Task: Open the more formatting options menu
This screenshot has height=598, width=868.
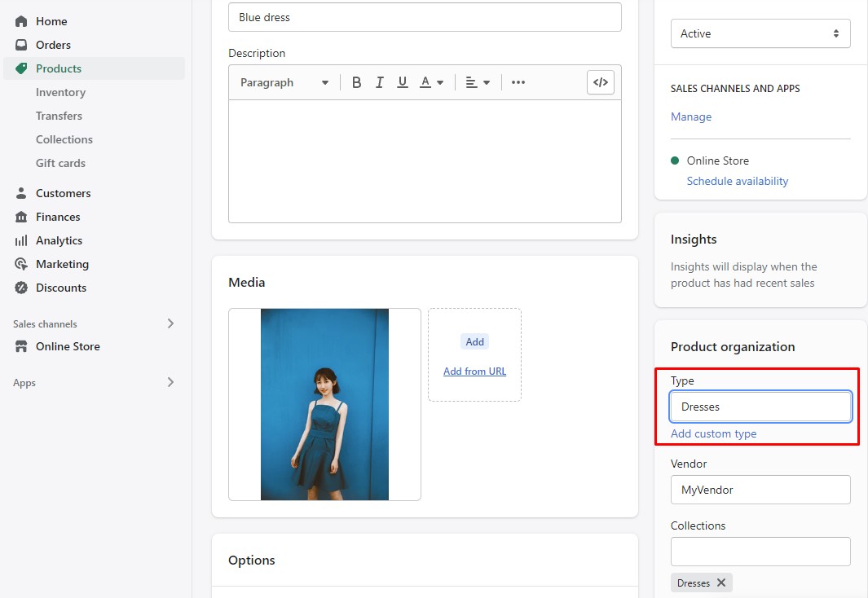Action: click(x=518, y=81)
